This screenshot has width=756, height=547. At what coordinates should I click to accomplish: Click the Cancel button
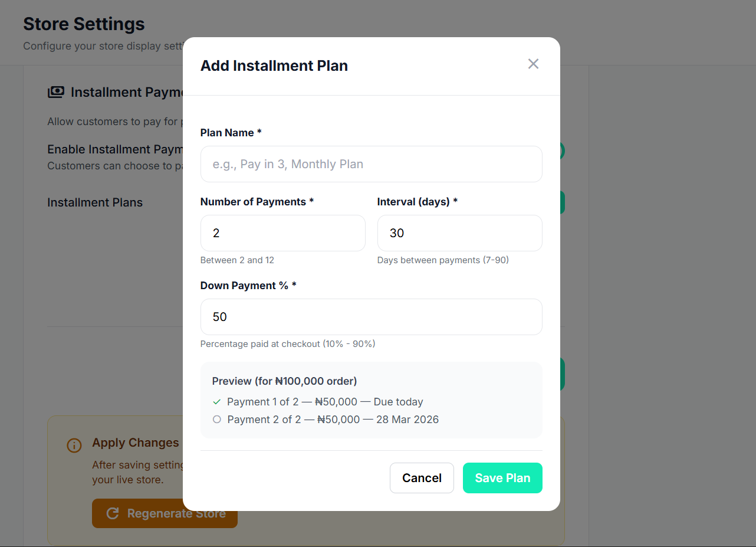pos(422,478)
